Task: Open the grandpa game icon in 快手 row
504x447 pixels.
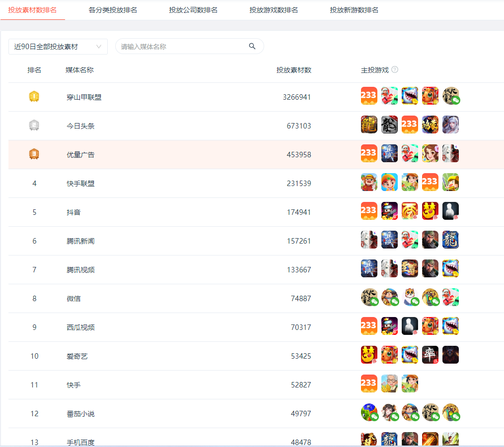Action: pos(390,383)
